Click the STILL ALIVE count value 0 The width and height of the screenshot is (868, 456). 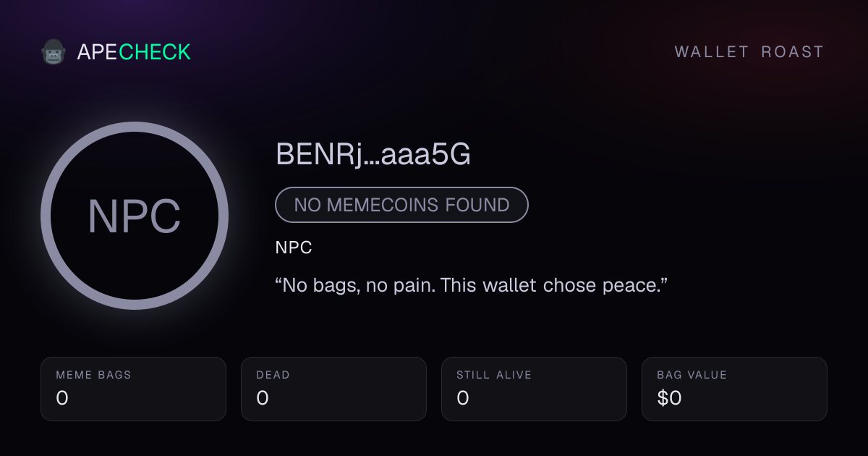click(x=463, y=398)
